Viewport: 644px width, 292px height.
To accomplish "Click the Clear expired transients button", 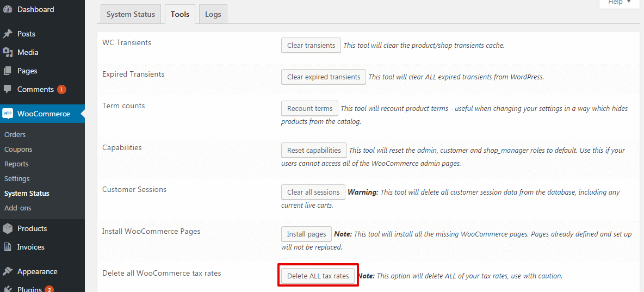I will tap(324, 77).
